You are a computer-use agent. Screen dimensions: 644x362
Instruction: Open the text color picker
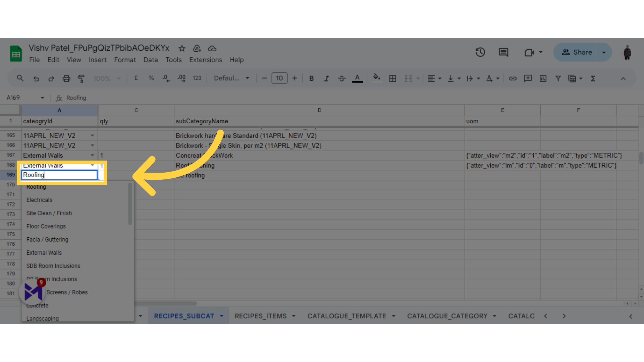357,78
